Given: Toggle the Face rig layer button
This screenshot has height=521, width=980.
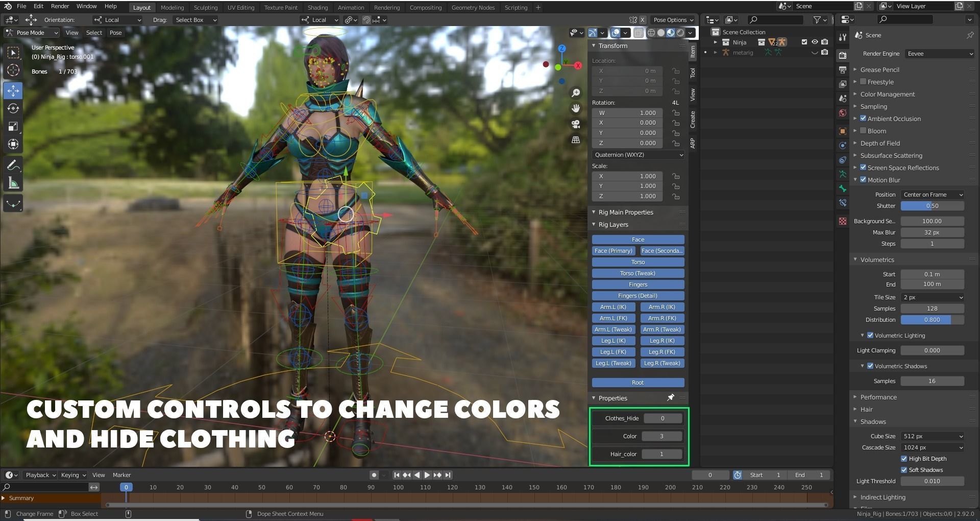Looking at the screenshot, I should [638, 240].
